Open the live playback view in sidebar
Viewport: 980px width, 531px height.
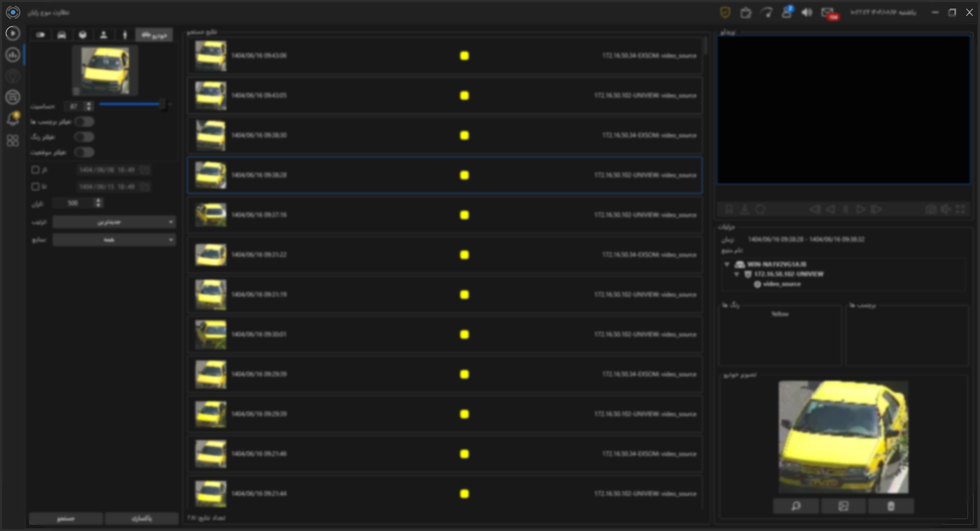(x=13, y=33)
